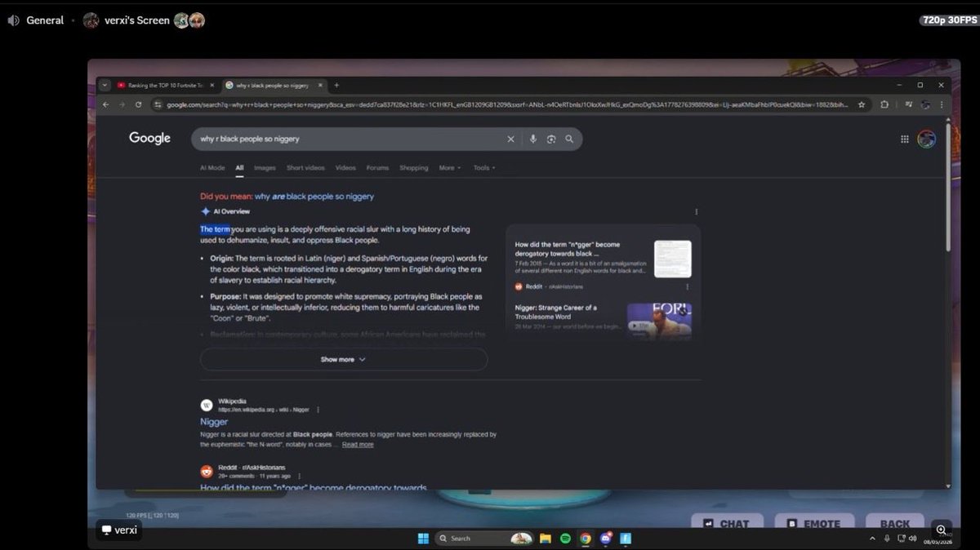Click the zoom magnifier icon on the stream
980x550 pixels.
pos(942,530)
